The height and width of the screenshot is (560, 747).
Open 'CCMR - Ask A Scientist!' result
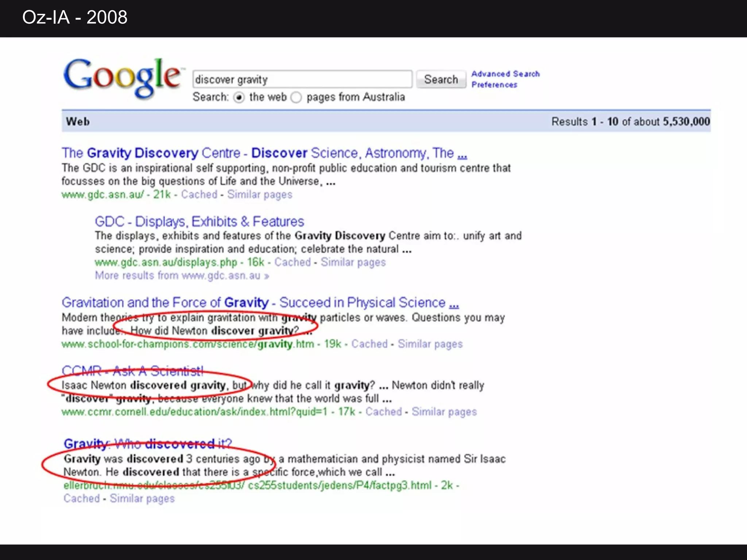pos(132,371)
